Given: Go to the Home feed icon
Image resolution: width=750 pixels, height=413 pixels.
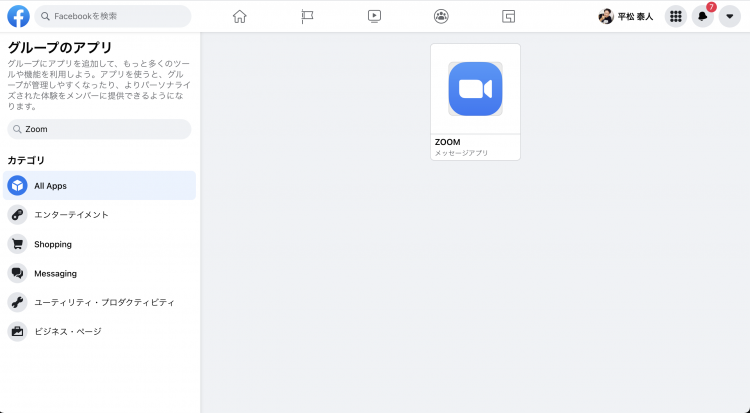Looking at the screenshot, I should coord(240,16).
